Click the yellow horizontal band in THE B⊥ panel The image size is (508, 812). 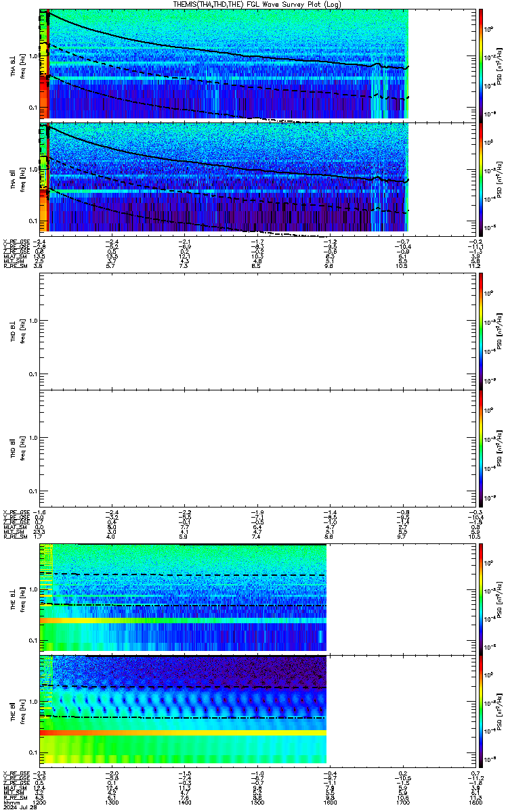click(x=183, y=621)
